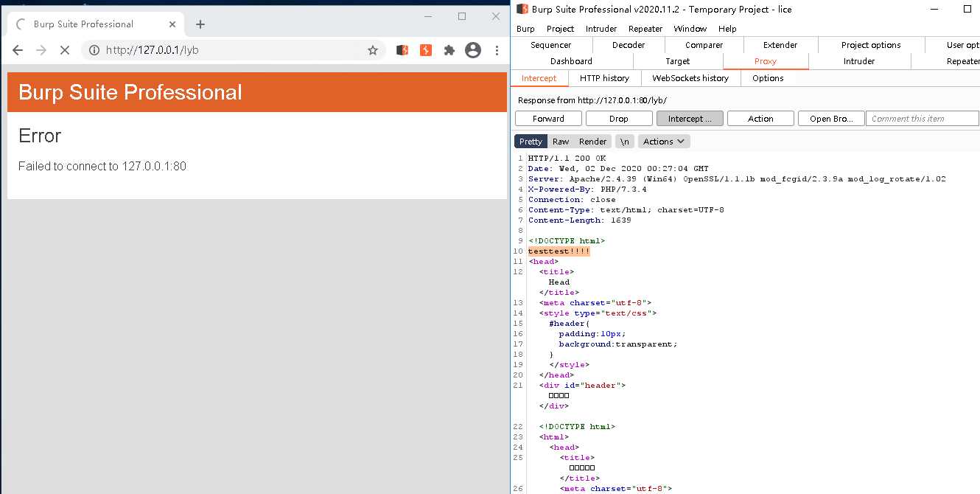Open the Proxy Options sub-tab
The width and height of the screenshot is (980, 494).
tap(768, 78)
